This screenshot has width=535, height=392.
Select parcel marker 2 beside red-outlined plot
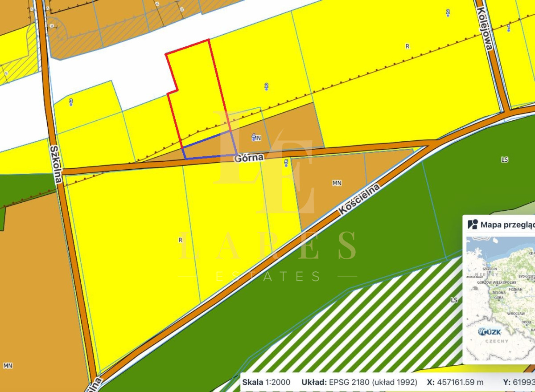(266, 86)
